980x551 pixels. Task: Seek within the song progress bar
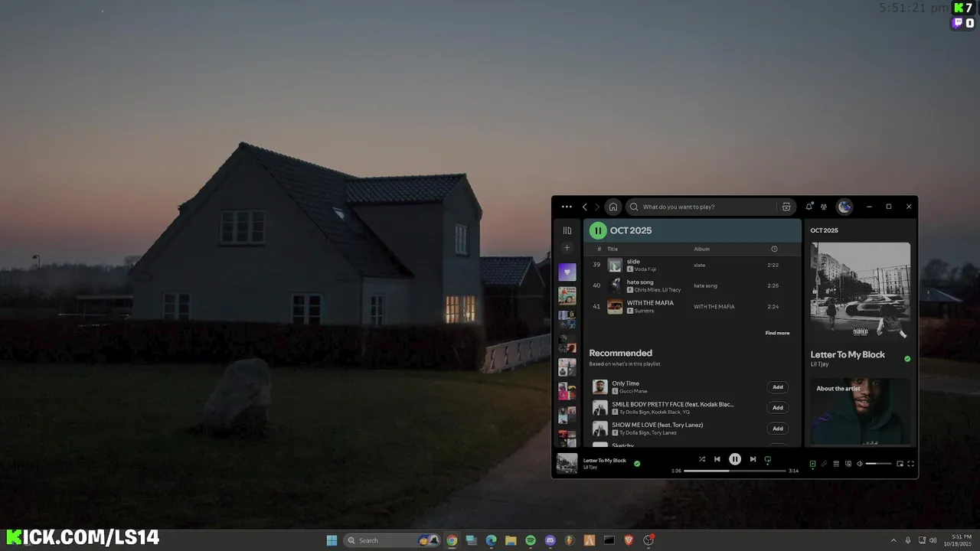tap(734, 471)
